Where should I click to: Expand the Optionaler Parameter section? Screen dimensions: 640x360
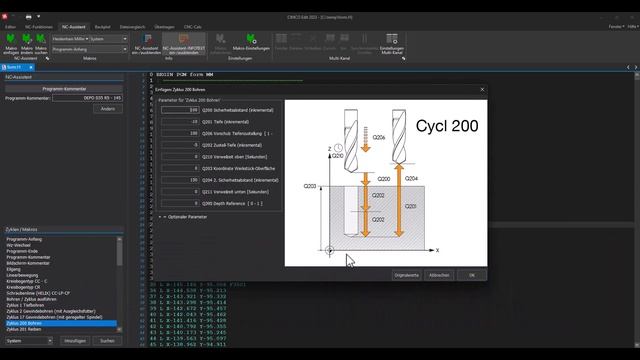184,217
